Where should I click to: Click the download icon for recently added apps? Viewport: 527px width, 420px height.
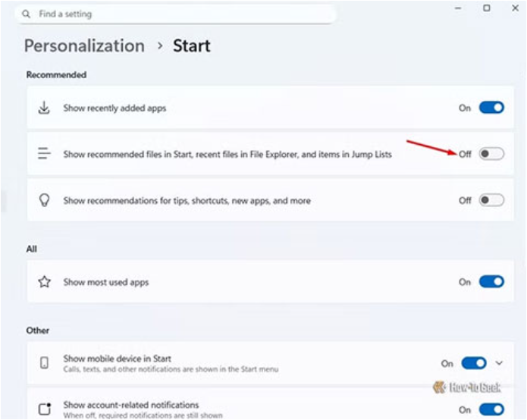pos(45,108)
